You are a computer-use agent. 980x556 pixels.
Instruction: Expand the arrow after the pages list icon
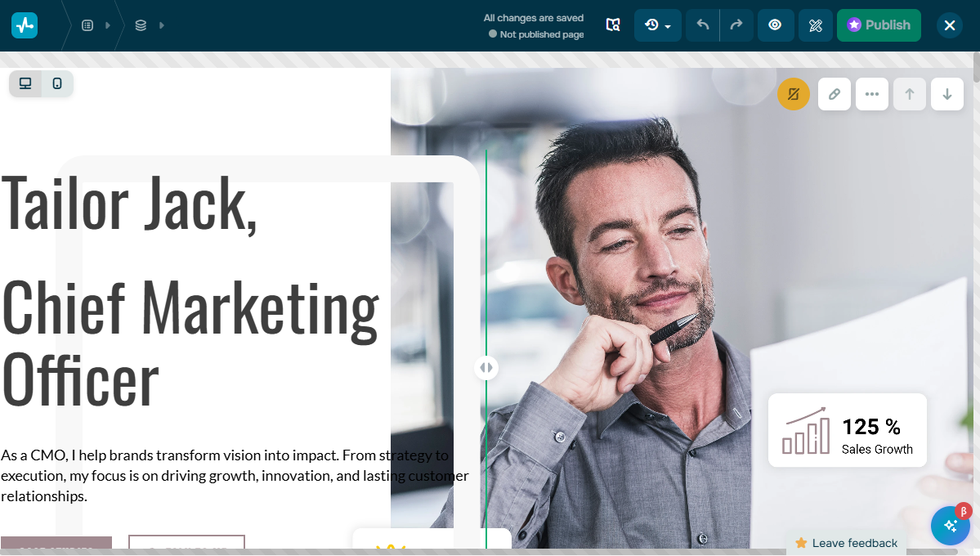pos(108,25)
